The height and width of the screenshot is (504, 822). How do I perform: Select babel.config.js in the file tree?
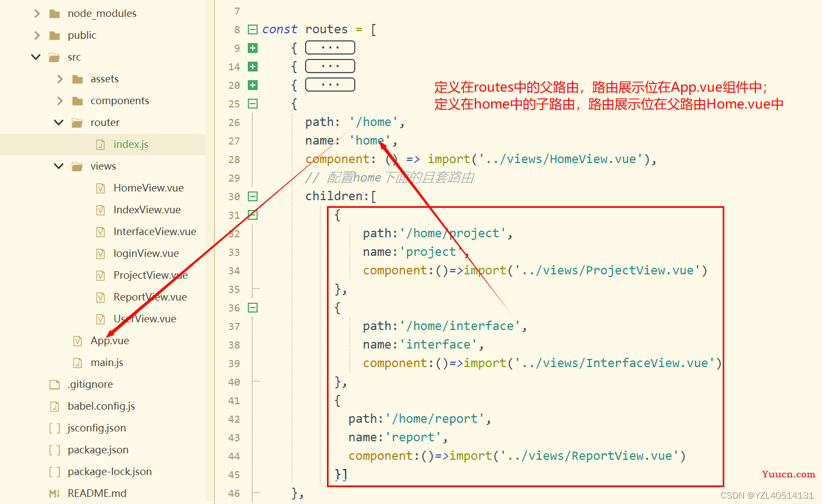pos(101,406)
